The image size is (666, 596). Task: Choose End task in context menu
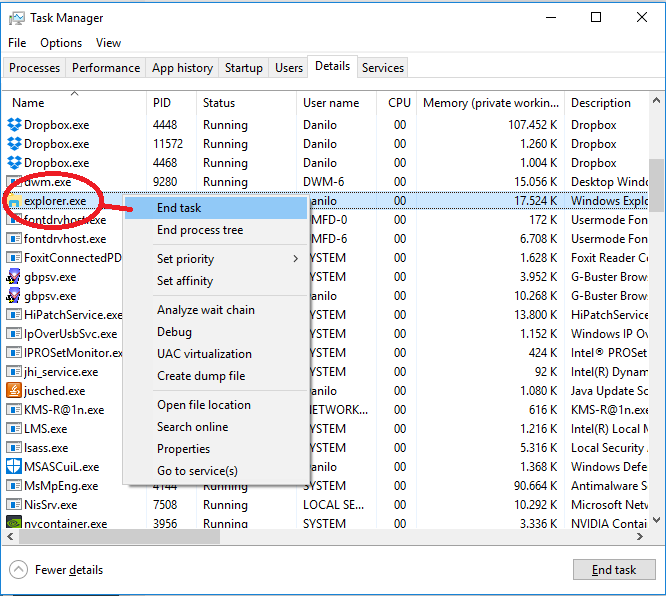216,208
